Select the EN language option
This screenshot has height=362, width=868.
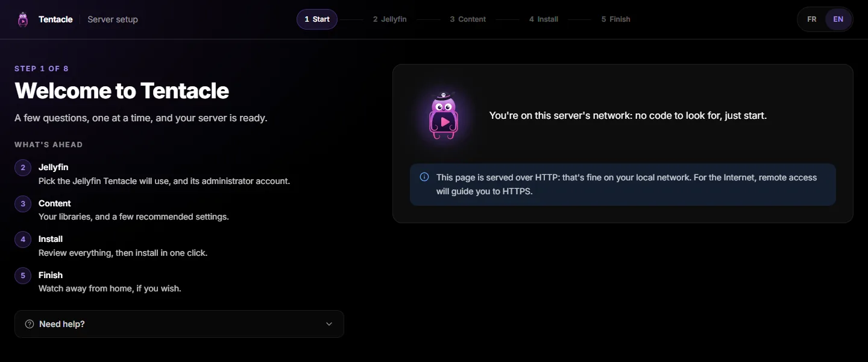838,19
